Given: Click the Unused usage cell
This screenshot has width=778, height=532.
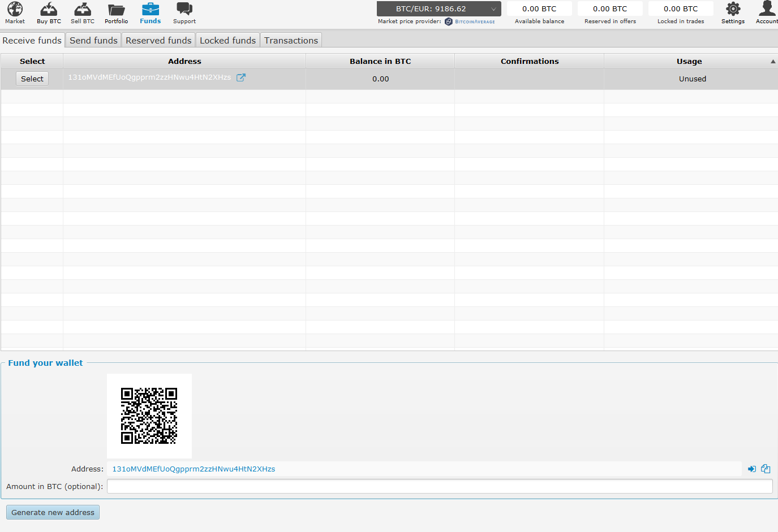Looking at the screenshot, I should click(x=692, y=79).
